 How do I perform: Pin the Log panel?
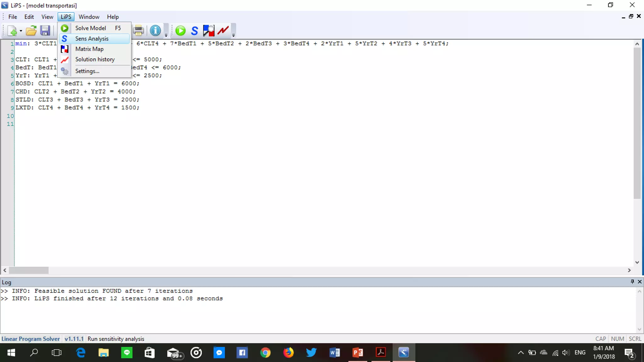632,282
